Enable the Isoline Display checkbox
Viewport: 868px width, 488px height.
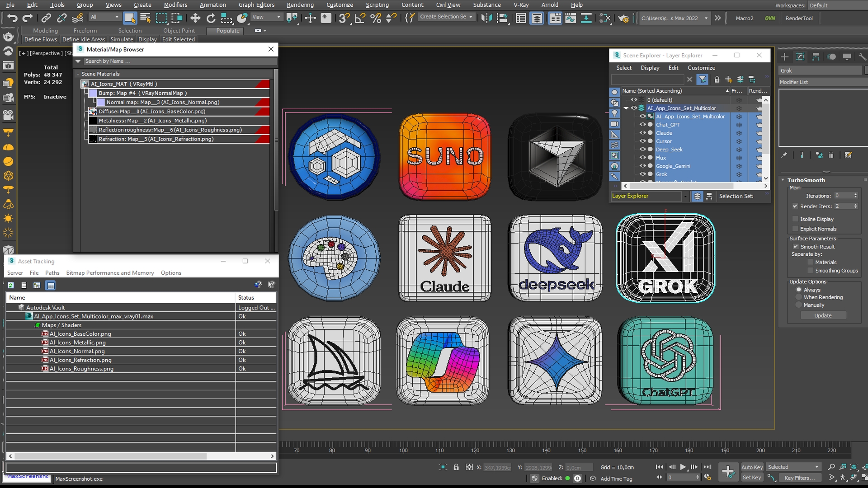[x=795, y=219]
